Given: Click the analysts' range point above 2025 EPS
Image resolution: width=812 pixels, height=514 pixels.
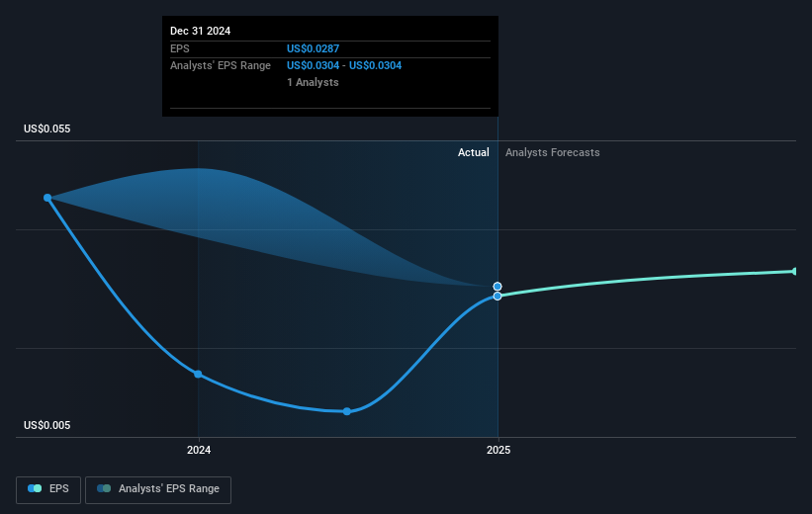Looking at the screenshot, I should click(497, 287).
